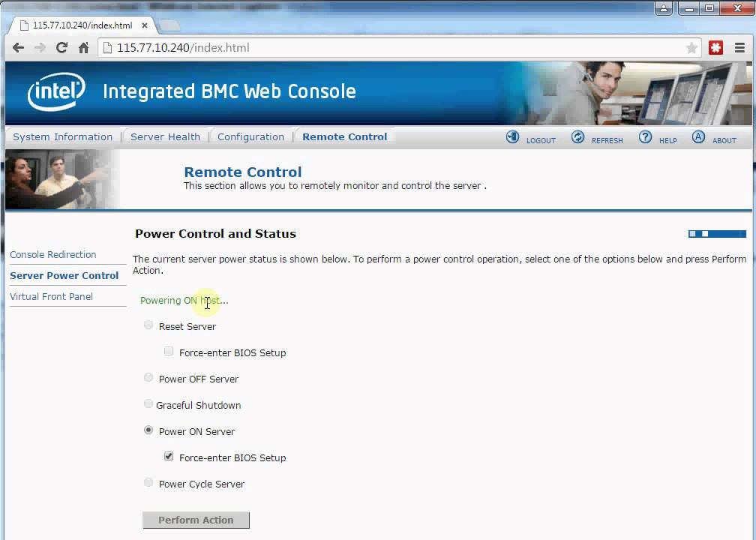Click the page icon in the address bar
Viewport: 756px width, 540px height.
pos(108,48)
